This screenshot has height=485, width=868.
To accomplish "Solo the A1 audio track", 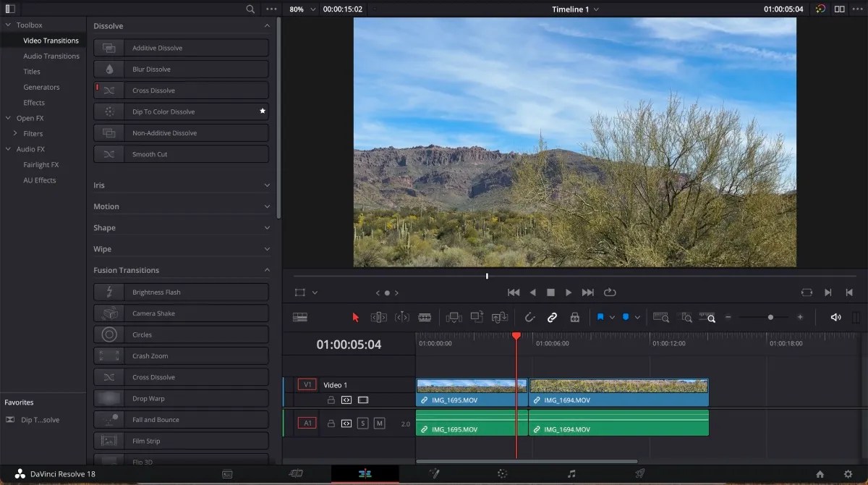I will click(363, 423).
